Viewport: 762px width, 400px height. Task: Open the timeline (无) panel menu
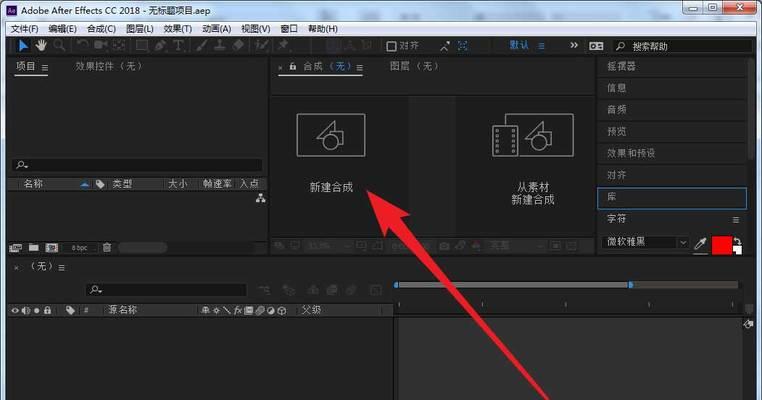coord(61,267)
